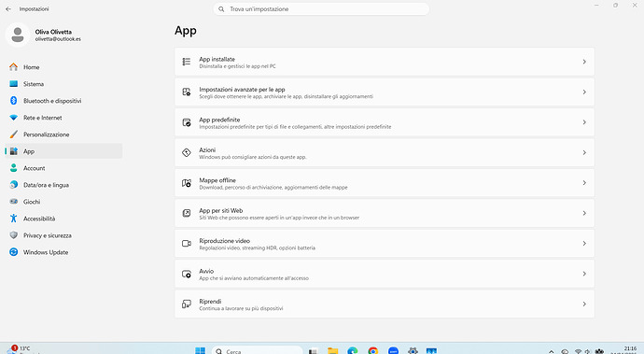Select the App sidebar entry

(63, 151)
